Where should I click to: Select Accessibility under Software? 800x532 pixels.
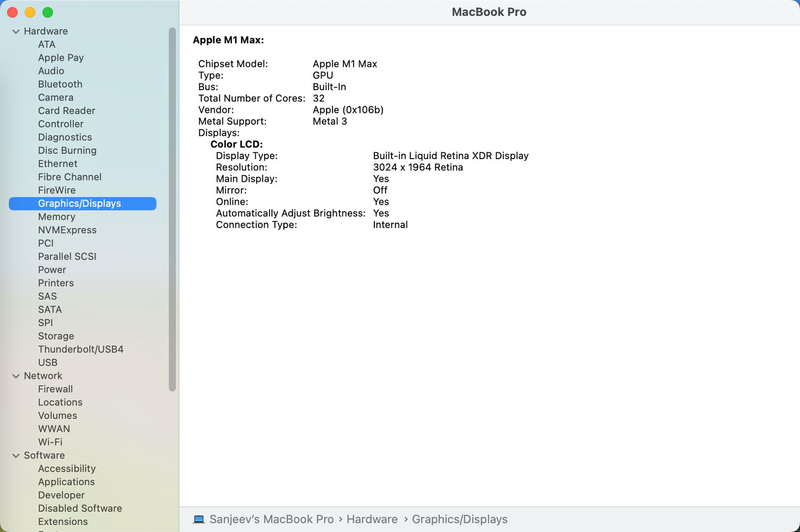coord(67,469)
